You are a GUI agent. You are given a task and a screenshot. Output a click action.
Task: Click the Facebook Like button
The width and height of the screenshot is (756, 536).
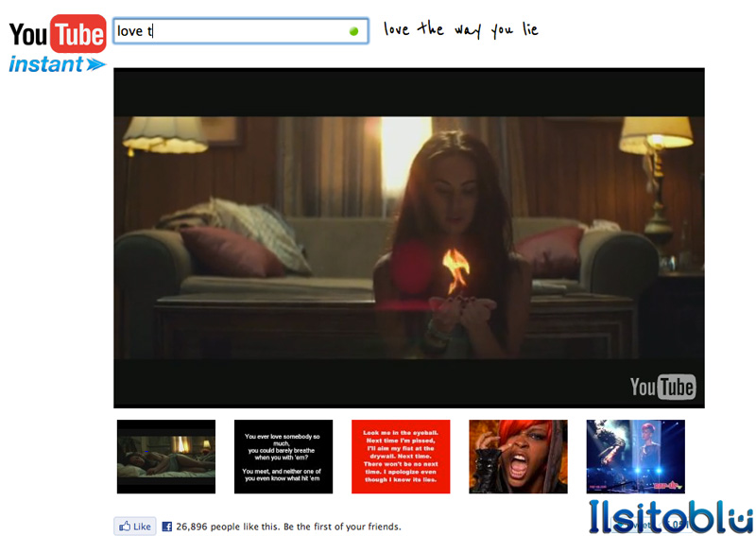point(135,527)
